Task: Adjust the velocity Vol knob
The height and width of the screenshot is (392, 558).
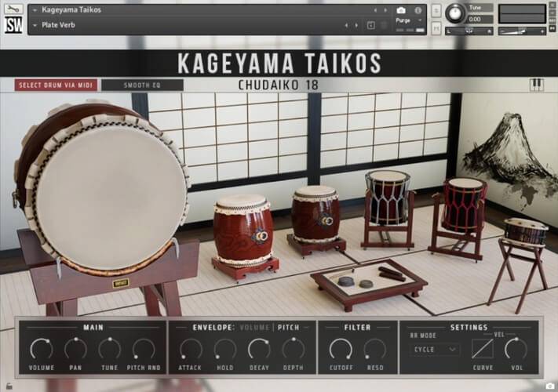Action: coord(516,349)
